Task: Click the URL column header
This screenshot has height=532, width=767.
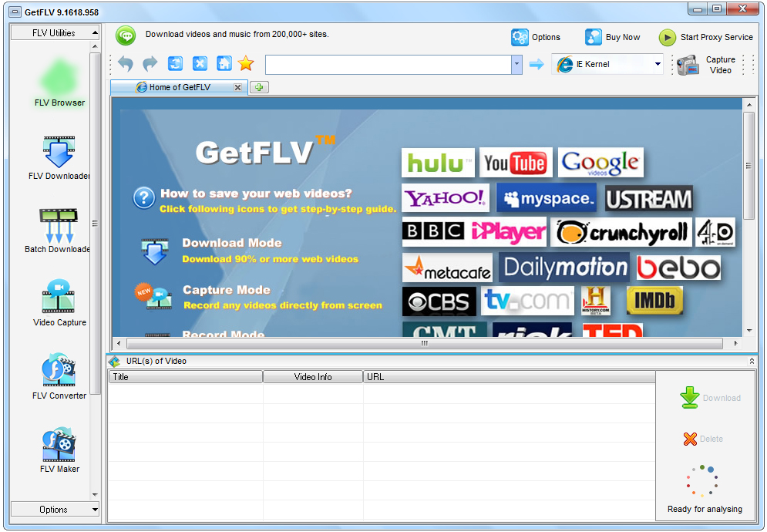Action: tap(510, 377)
